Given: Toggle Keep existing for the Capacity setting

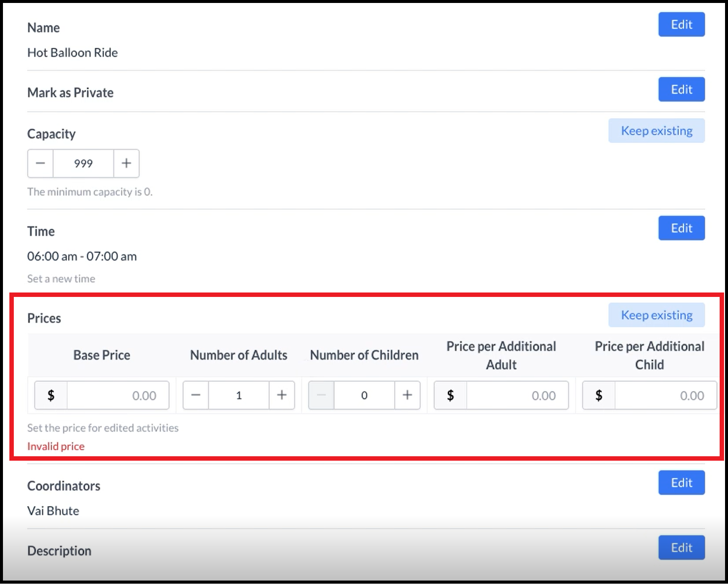Looking at the screenshot, I should [656, 130].
